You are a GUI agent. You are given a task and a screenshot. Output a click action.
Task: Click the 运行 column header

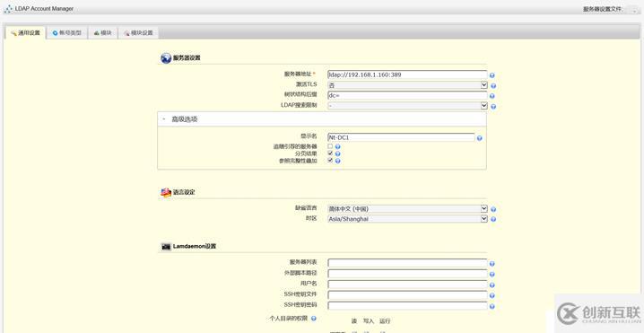[x=385, y=321]
